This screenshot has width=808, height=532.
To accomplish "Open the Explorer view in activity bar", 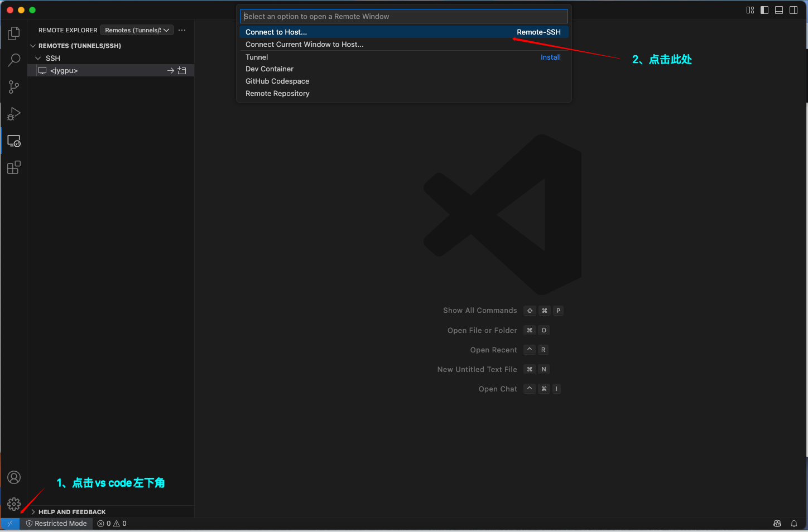I will pyautogui.click(x=14, y=33).
